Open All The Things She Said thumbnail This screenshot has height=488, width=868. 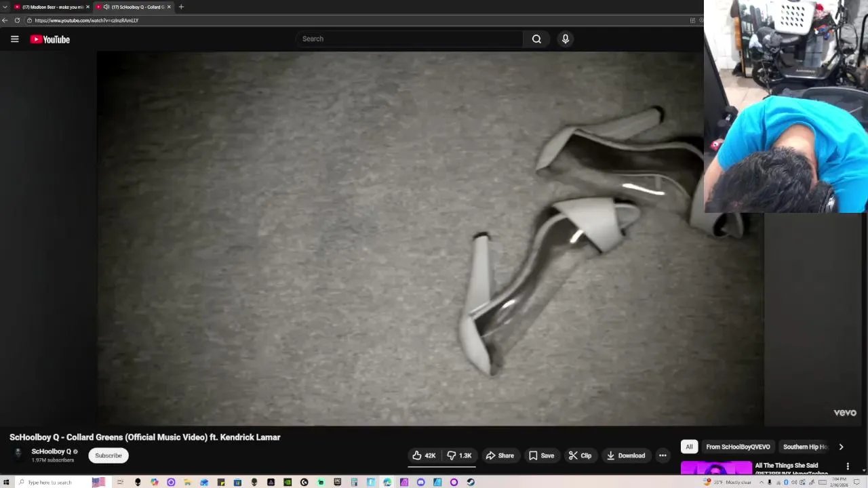[716, 468]
